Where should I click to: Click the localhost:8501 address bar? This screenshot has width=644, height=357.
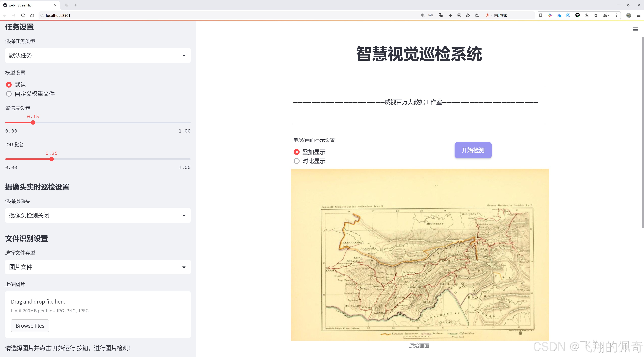click(x=225, y=15)
